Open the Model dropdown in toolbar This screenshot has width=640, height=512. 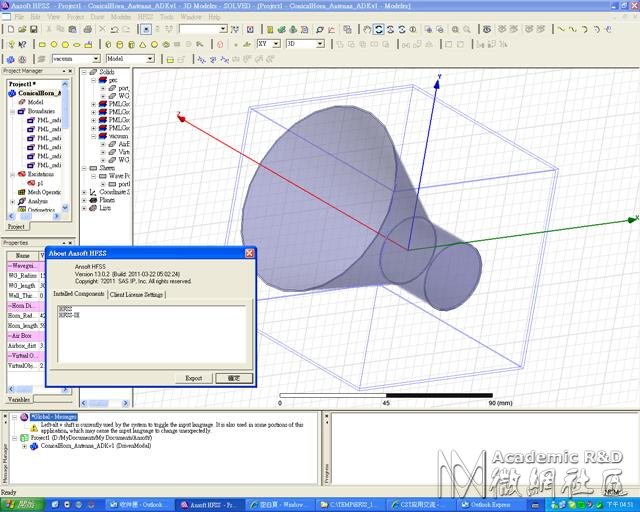(150, 59)
